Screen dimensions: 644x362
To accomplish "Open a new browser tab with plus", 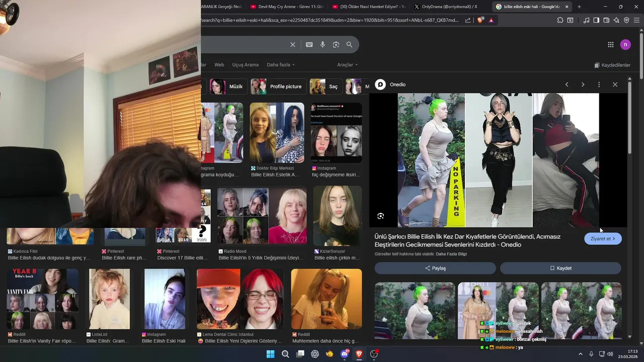I will (579, 7).
